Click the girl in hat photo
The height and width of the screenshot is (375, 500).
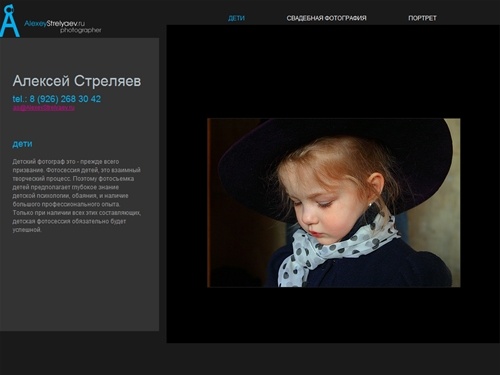[x=334, y=203]
